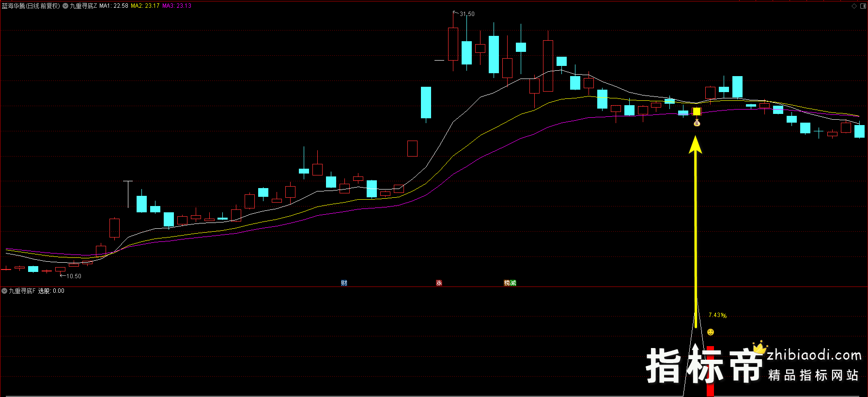Click the money bag signal icon

pyautogui.click(x=697, y=123)
